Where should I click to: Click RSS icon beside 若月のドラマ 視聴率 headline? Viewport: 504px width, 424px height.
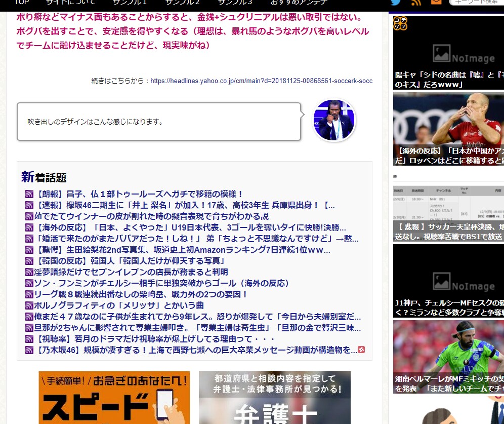(29, 339)
